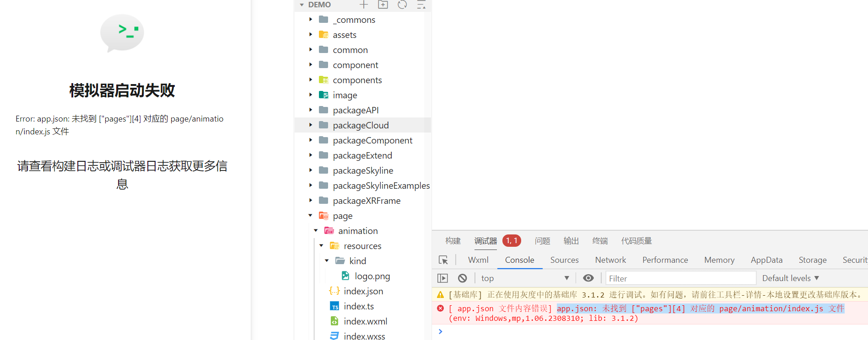Click the index.wxml file icon
The height and width of the screenshot is (340, 868).
click(x=334, y=321)
